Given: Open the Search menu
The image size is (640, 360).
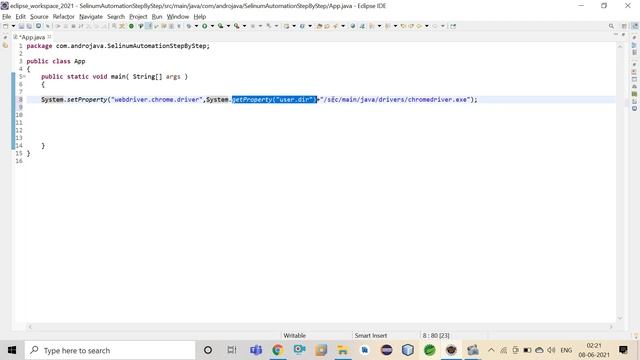Looking at the screenshot, I should 116,17.
